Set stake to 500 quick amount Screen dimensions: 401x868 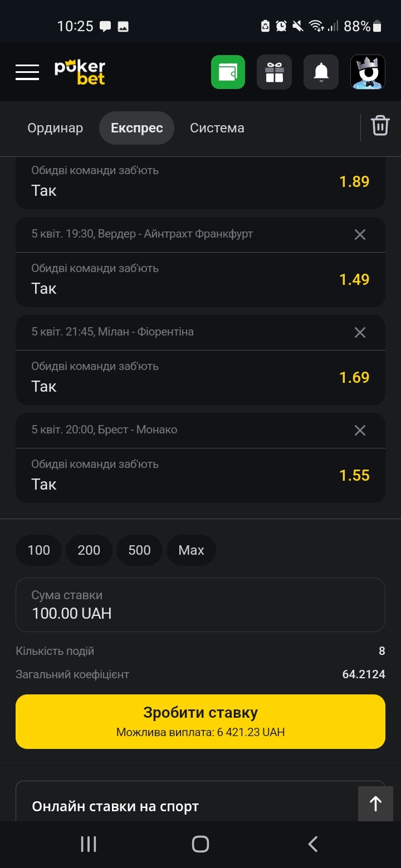[139, 550]
